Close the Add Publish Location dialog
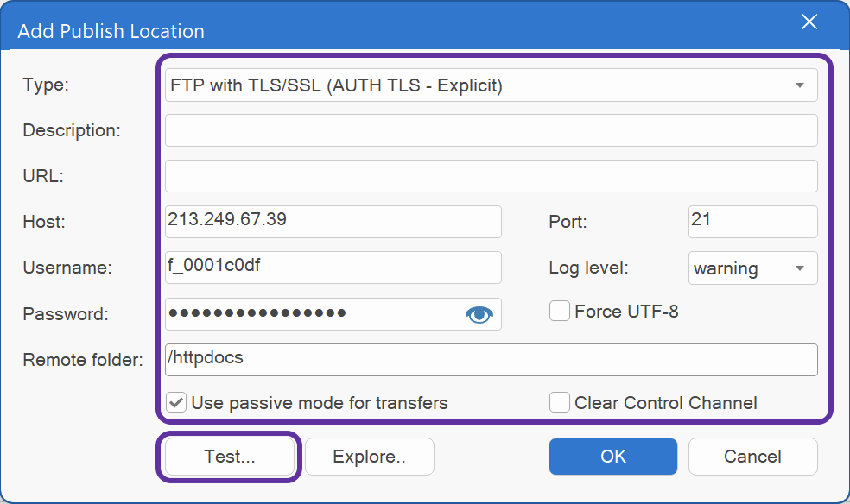This screenshot has width=850, height=504. (x=809, y=22)
